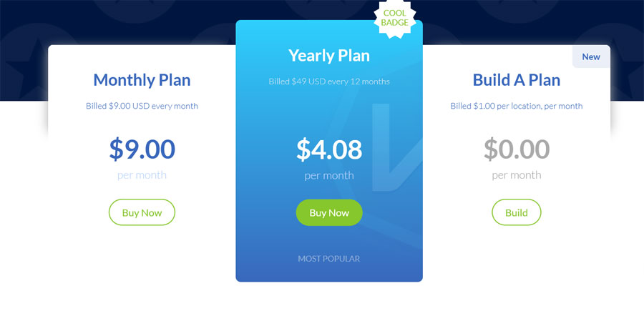Screen dimensions: 644x311
Task: Select the Build A Plan heading
Action: pos(516,79)
